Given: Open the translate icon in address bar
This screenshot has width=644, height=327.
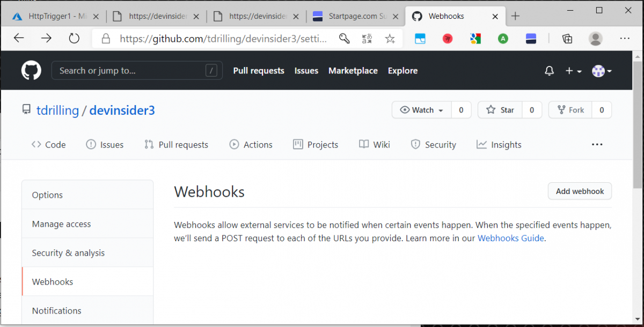Looking at the screenshot, I should [x=367, y=39].
